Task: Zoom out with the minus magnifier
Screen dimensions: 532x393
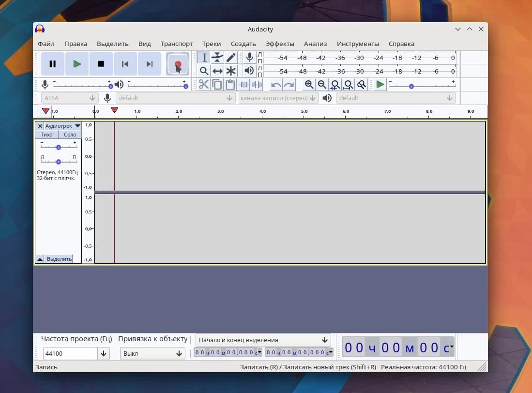Action: click(322, 84)
